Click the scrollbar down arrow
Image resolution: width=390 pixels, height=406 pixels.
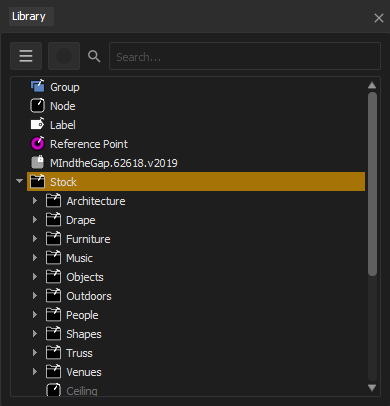point(372,388)
